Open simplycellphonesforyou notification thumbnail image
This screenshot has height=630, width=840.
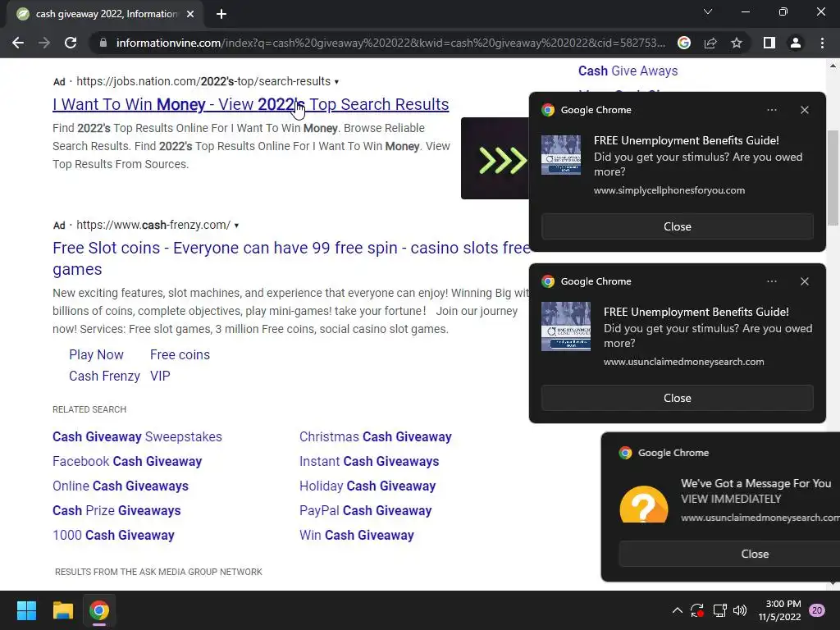coord(561,155)
